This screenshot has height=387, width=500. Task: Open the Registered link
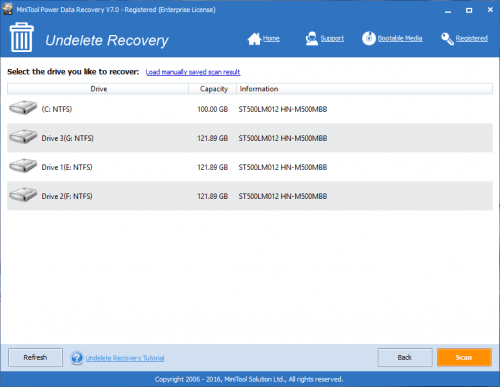pos(472,38)
